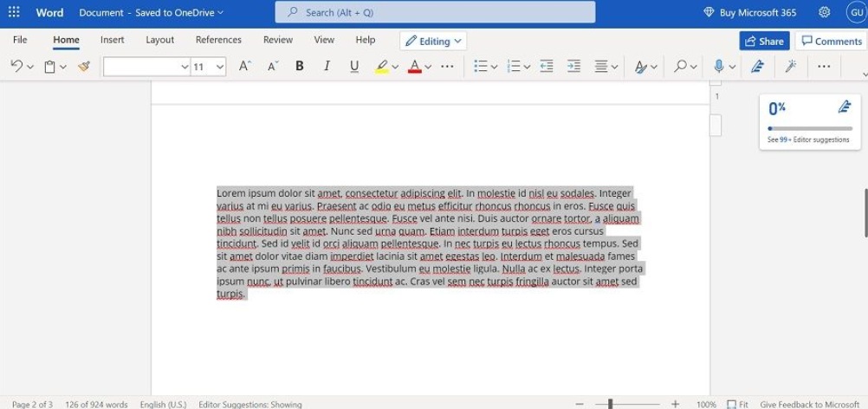
Task: Click See 99+ Editor suggestions link
Action: click(x=808, y=140)
